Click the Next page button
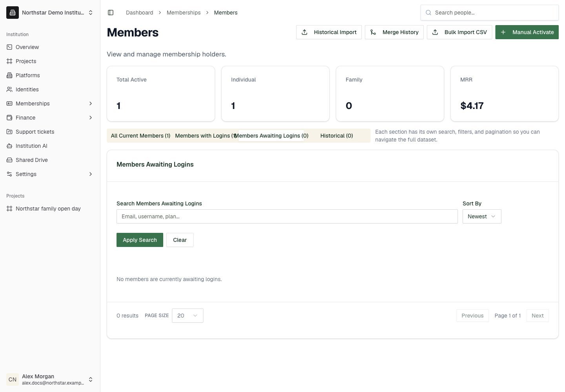The height and width of the screenshot is (392, 565). 538,316
